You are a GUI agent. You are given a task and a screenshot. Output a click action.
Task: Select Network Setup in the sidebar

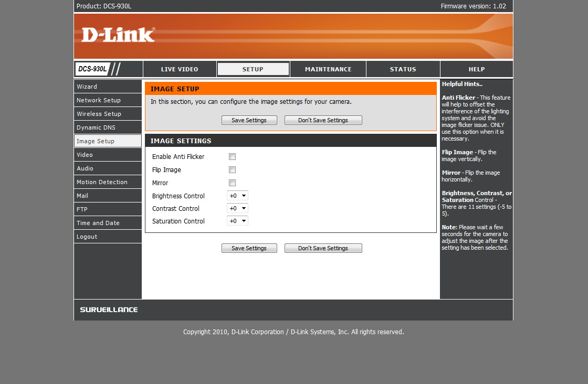[108, 100]
